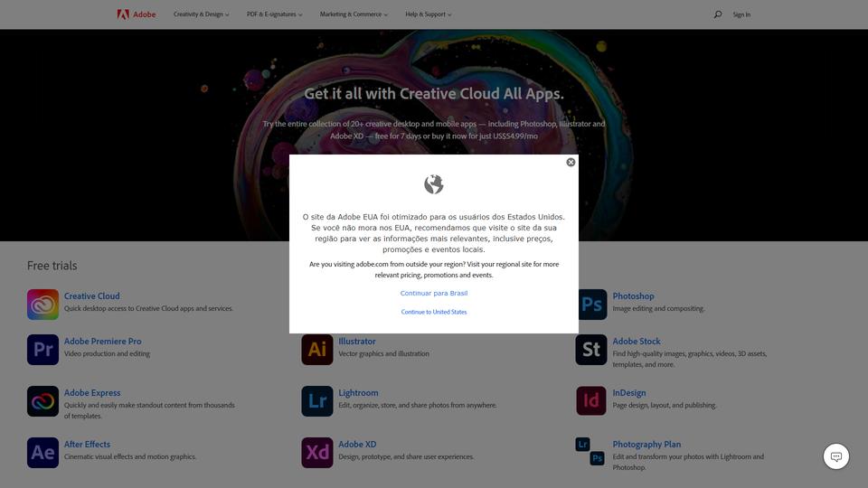This screenshot has width=868, height=488.
Task: Click the Adobe XD Xd icon
Action: click(317, 453)
